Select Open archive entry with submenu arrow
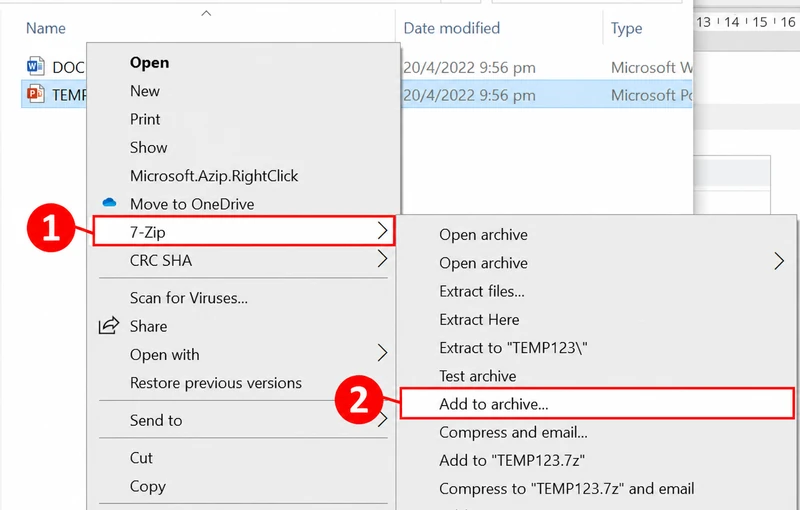 (484, 263)
